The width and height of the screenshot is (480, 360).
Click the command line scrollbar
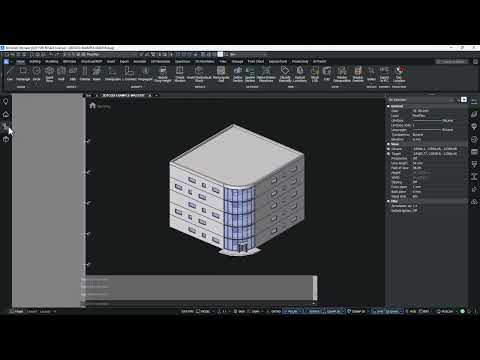[315, 288]
